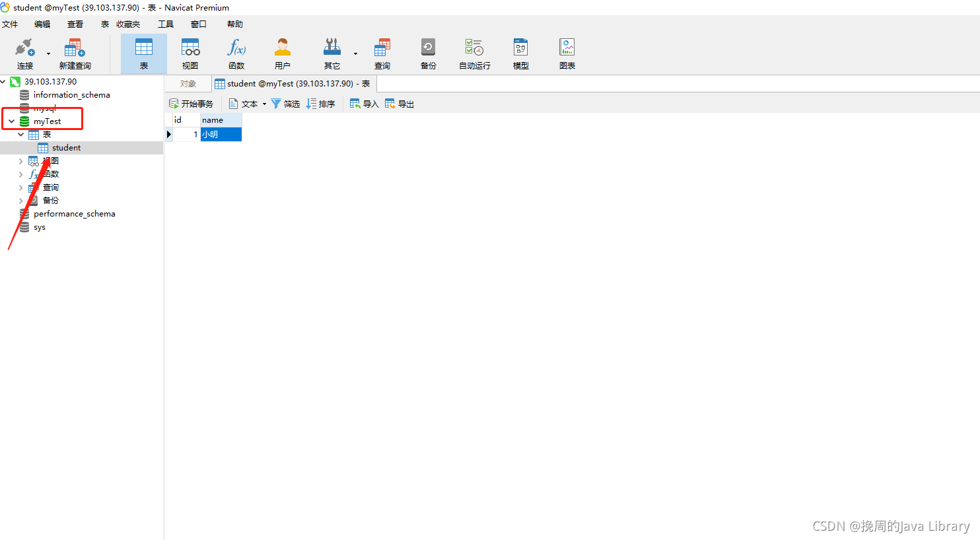This screenshot has height=540, width=980.
Task: Switch to the 对象 tab
Action: [x=188, y=84]
